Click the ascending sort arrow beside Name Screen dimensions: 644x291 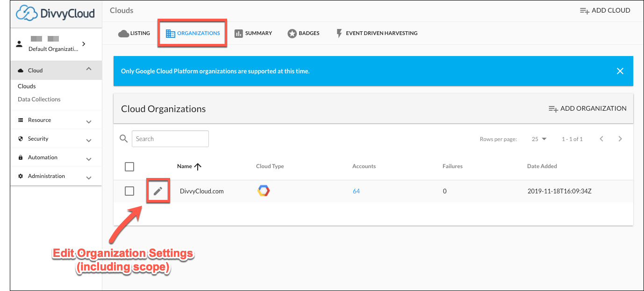point(198,166)
